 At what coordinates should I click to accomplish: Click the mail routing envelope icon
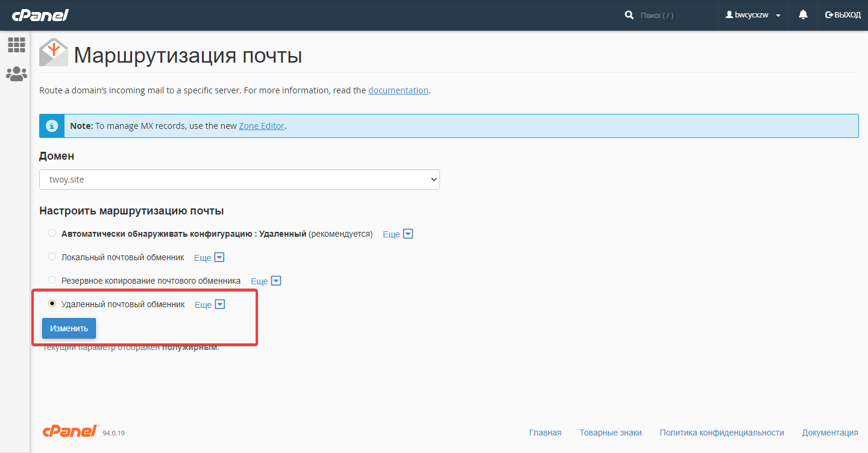[54, 52]
